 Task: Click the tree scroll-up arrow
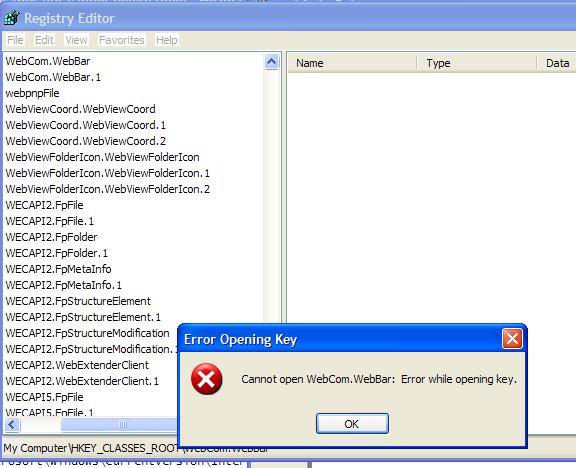tap(271, 62)
